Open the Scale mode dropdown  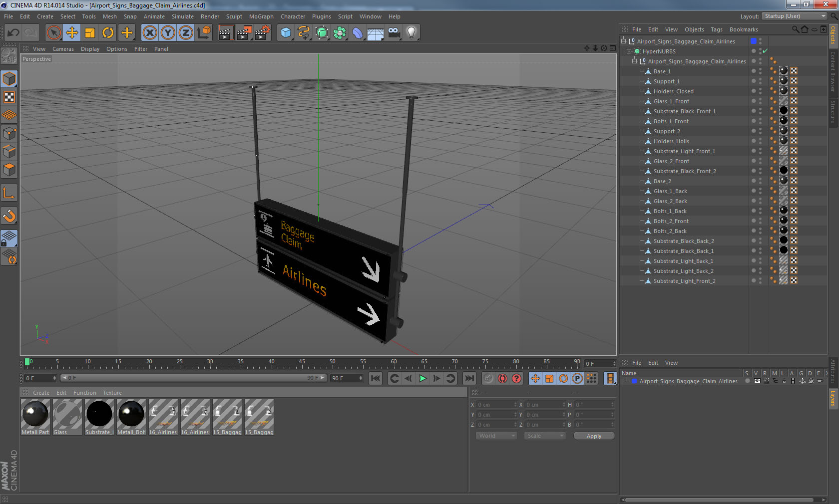544,436
